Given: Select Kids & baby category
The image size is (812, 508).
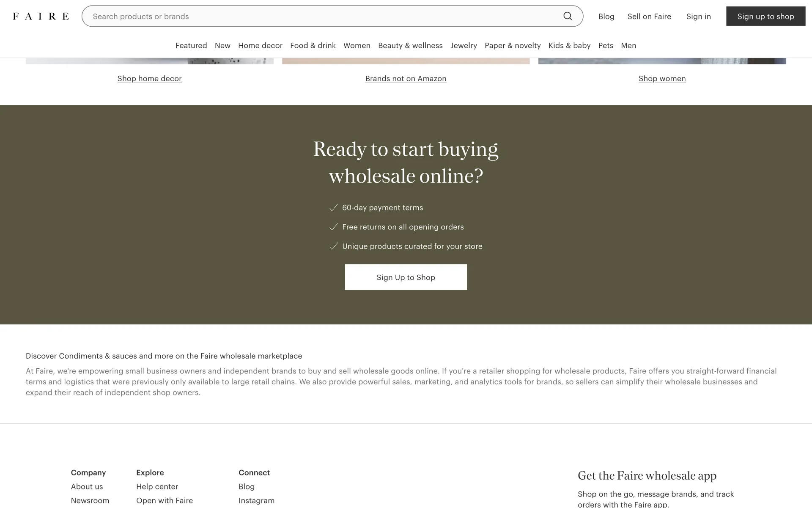Looking at the screenshot, I should click(x=569, y=45).
